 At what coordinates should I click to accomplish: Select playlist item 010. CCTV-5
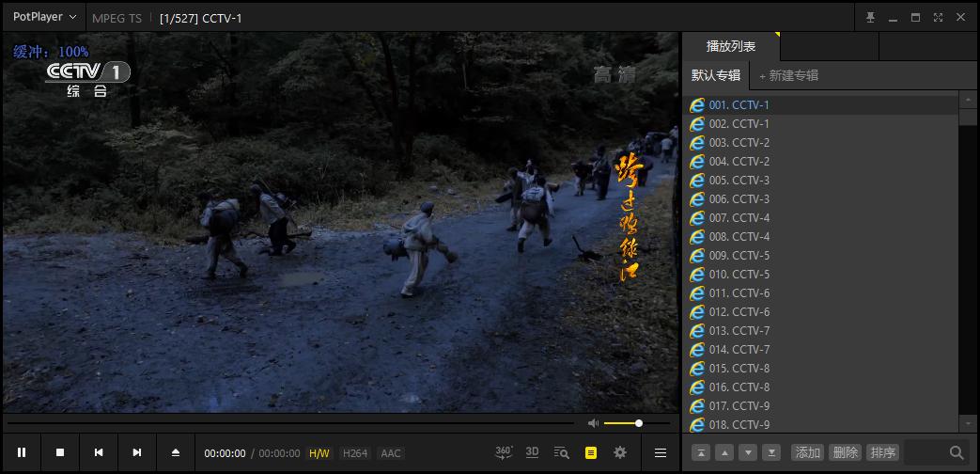pos(739,275)
